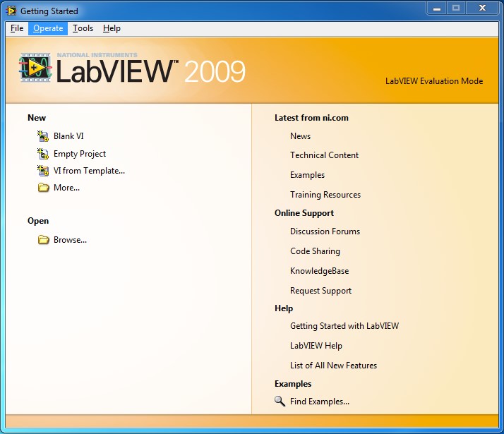Viewport: 504px width, 434px height.
Task: Open the Help menu
Action: pos(112,29)
